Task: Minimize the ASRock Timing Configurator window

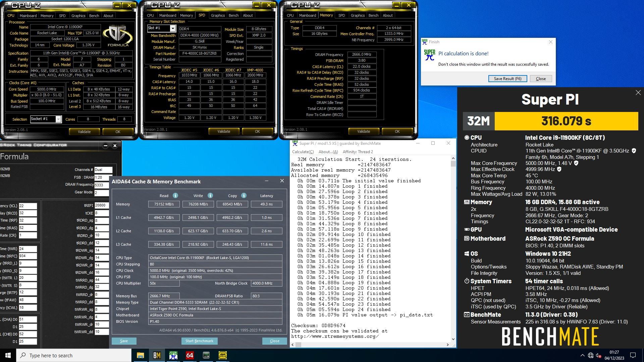Action: [105, 145]
